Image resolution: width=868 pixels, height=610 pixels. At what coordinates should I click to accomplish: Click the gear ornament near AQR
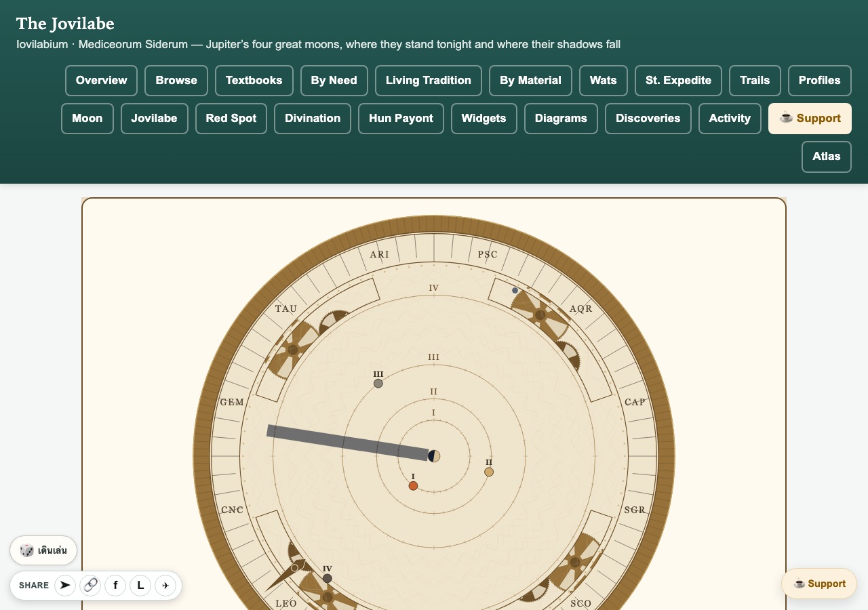click(540, 315)
